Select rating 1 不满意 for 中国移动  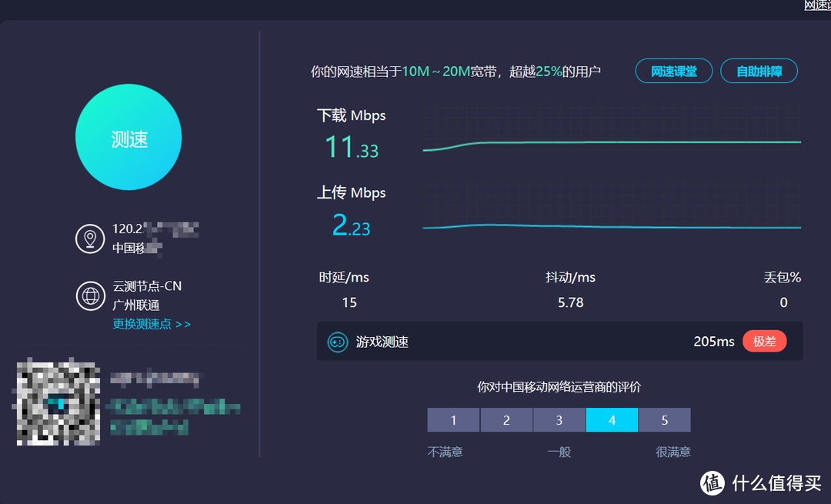point(453,419)
